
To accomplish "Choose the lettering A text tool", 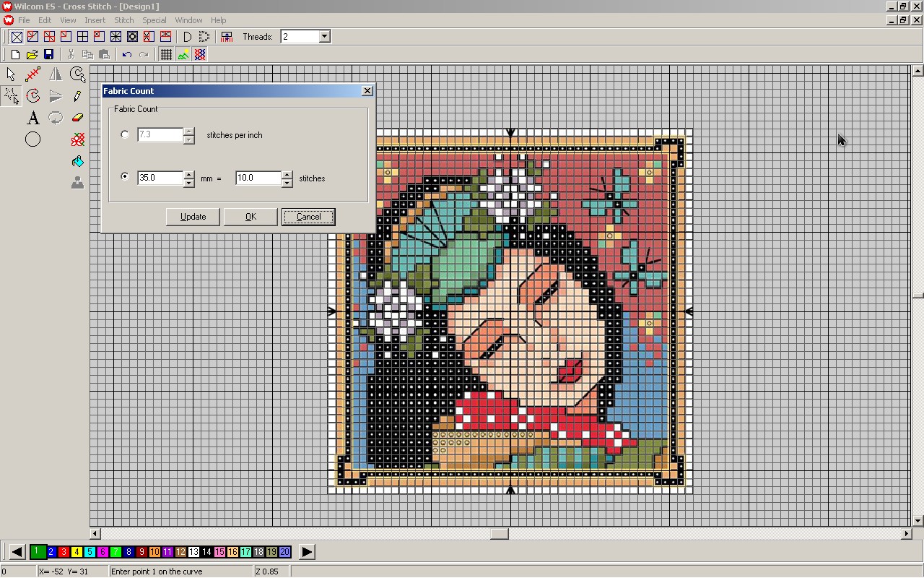I will tap(33, 118).
